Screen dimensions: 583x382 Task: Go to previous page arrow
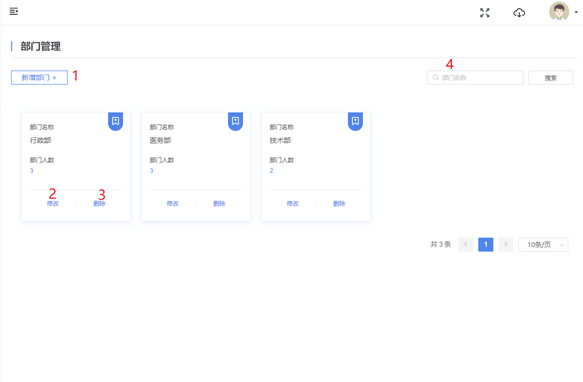click(466, 244)
